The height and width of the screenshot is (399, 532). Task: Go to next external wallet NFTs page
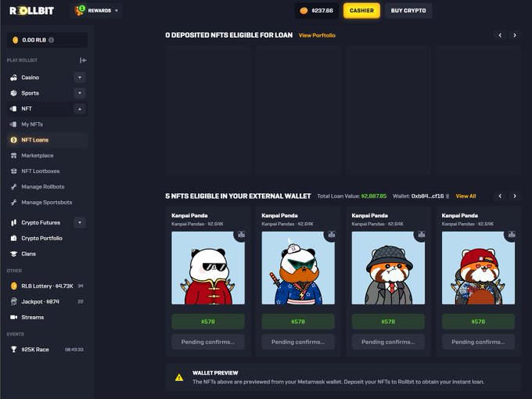click(515, 196)
